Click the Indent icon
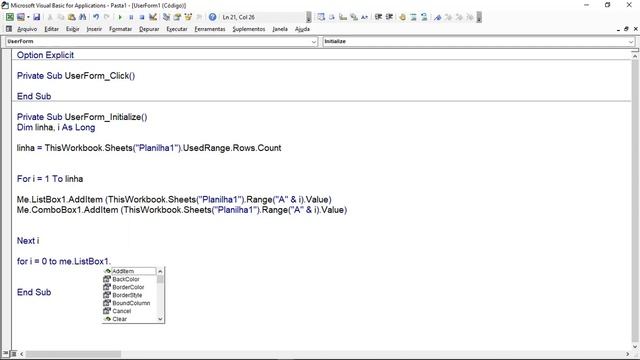Viewport: 640px width, 360px height. pyautogui.click(x=378, y=17)
